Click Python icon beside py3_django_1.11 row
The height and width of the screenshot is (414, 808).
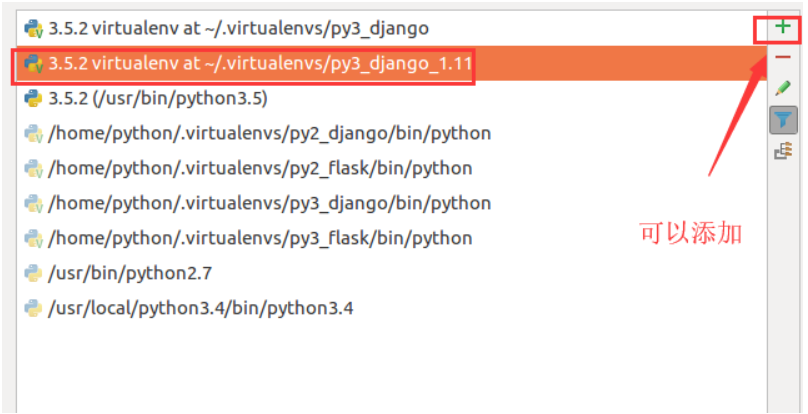tap(33, 64)
